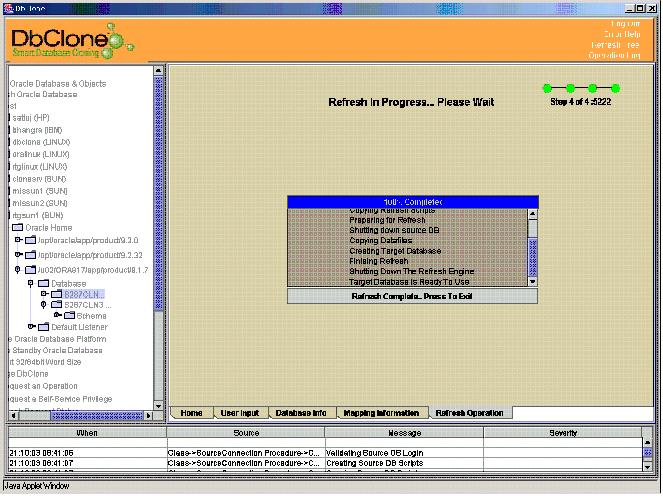Image resolution: width=663 pixels, height=496 pixels.
Task: Click folder icon for /opt/oracle/app/product/9.2.0
Action: point(30,241)
